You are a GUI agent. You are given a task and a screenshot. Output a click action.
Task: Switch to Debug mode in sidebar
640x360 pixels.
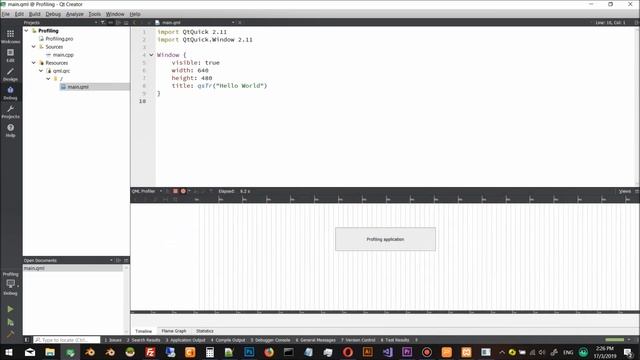(10, 93)
